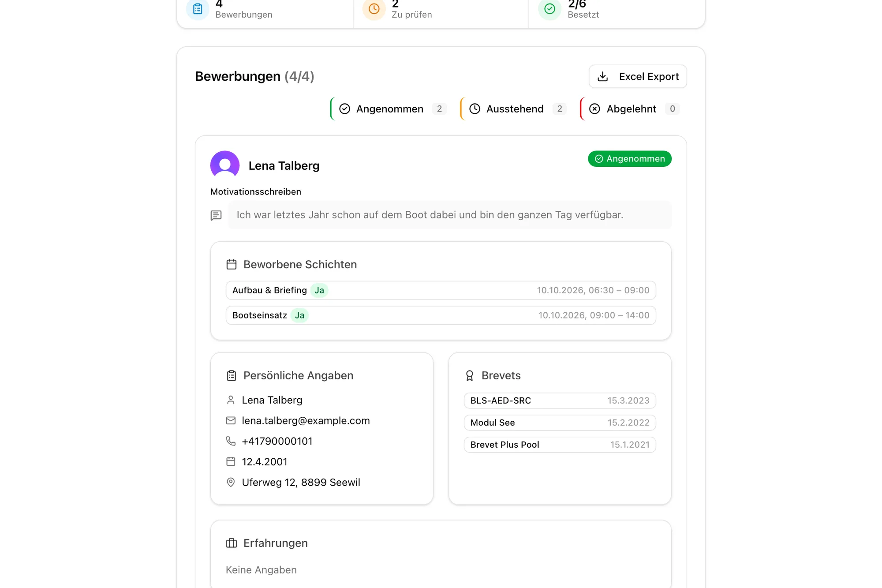Toggle the Angenommen status filter

(390, 109)
